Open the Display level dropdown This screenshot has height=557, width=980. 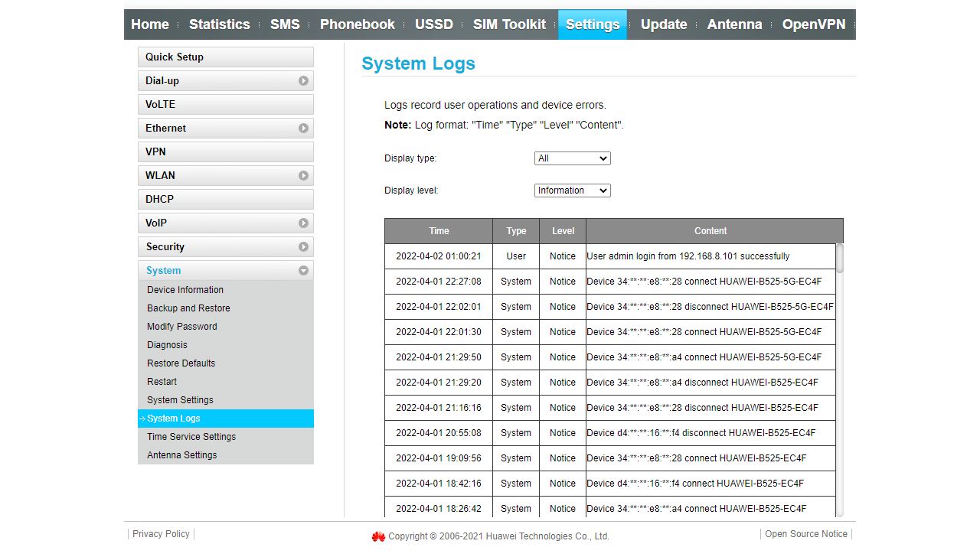(x=572, y=191)
